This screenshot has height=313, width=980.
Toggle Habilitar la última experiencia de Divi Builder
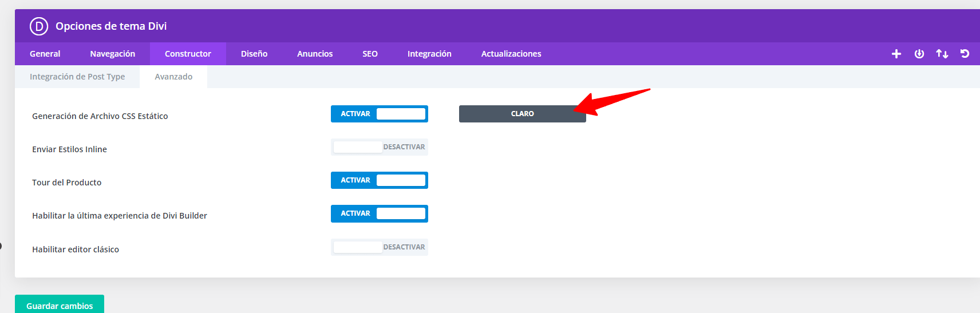pyautogui.click(x=380, y=213)
